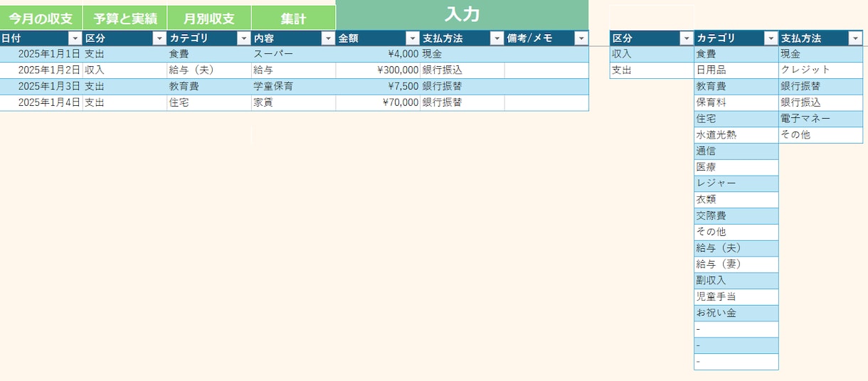Open the 内容 column filter arrow
The width and height of the screenshot is (868, 381).
[x=328, y=38]
